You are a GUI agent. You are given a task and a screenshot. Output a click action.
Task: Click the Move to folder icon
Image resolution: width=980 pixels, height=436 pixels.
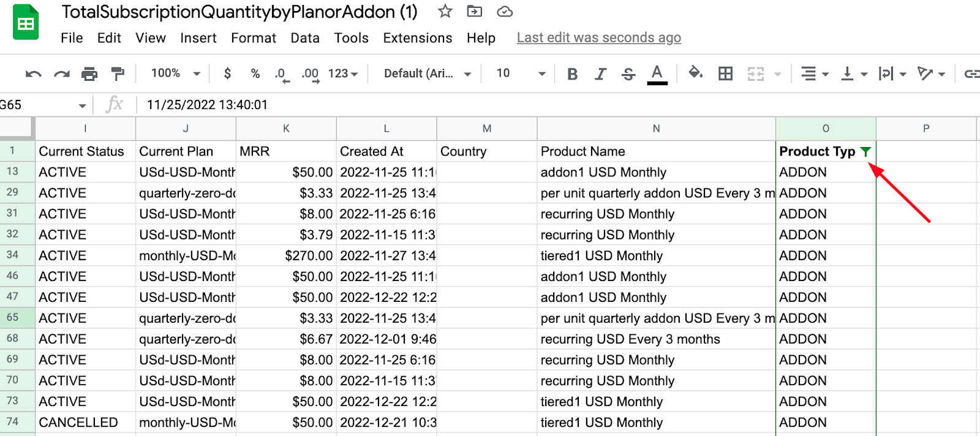pos(474,12)
